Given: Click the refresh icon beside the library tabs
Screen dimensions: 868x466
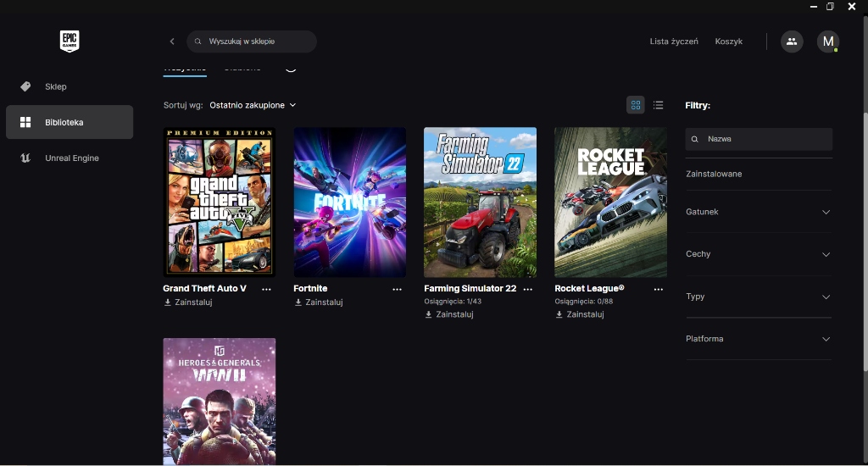Looking at the screenshot, I should tap(291, 68).
